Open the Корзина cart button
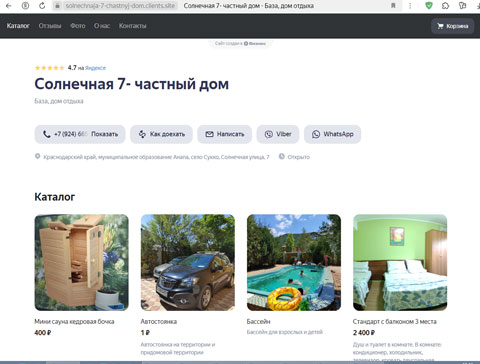The height and width of the screenshot is (364, 480). pyautogui.click(x=452, y=26)
